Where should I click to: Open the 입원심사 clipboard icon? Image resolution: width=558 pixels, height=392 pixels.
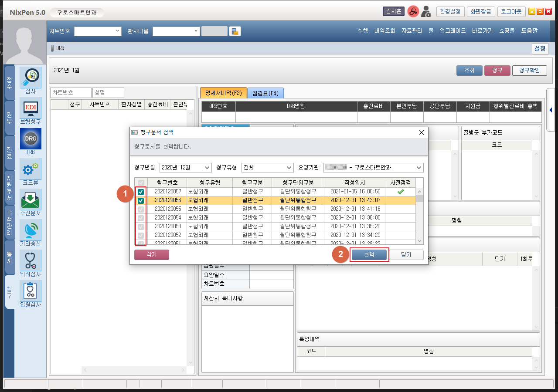pos(31,291)
